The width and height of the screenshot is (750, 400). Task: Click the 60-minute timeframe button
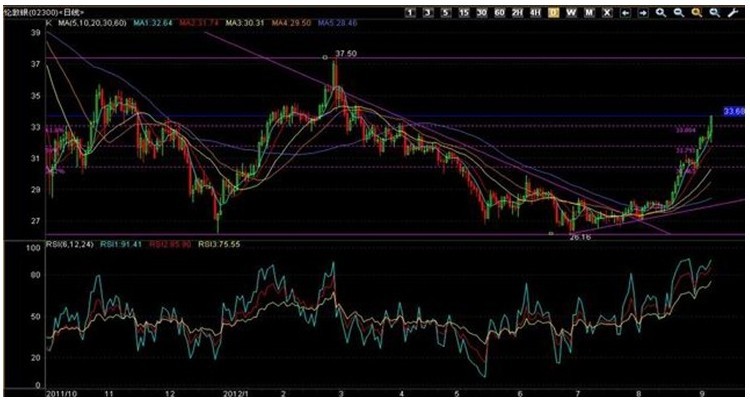point(498,12)
